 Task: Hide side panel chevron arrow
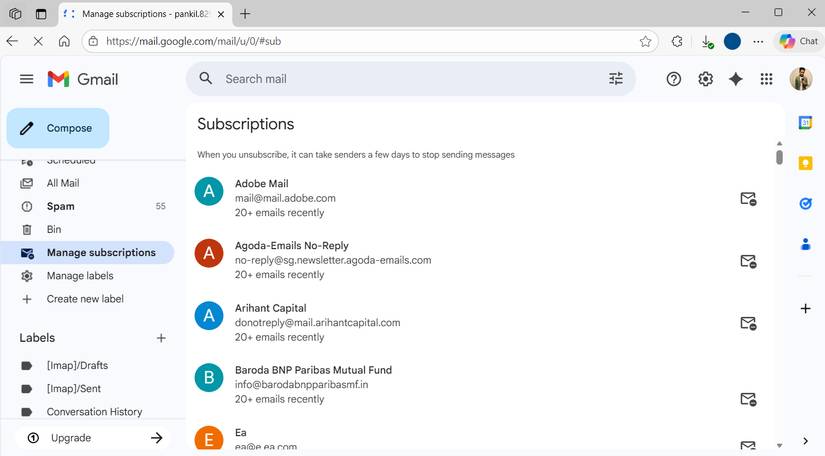tap(805, 441)
